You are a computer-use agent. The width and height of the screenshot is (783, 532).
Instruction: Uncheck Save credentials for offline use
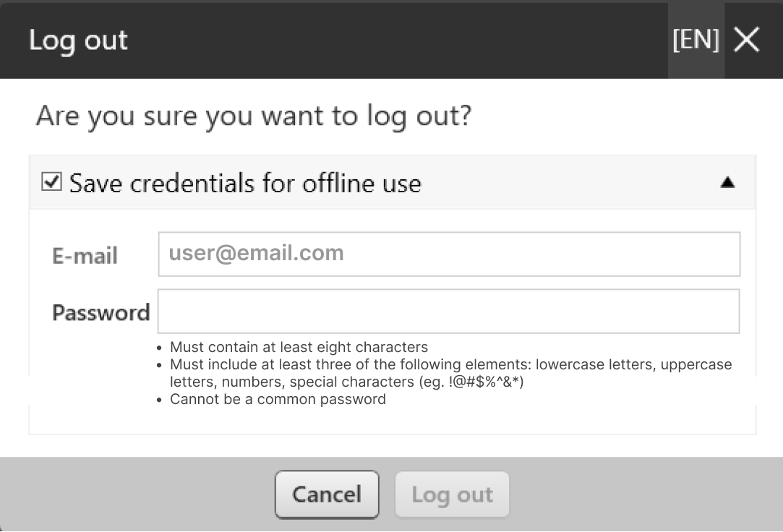(51, 182)
